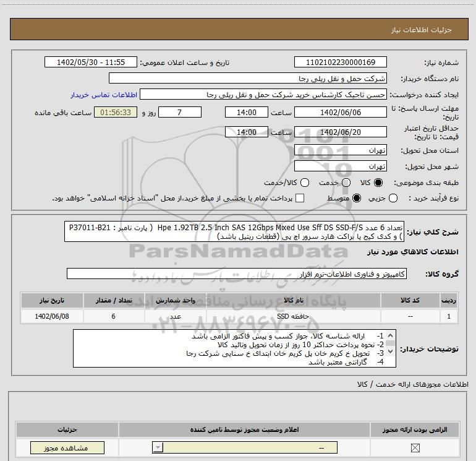The height and width of the screenshot is (461, 476).
Task: Click the جزئیات column header
Action: pos(67,429)
